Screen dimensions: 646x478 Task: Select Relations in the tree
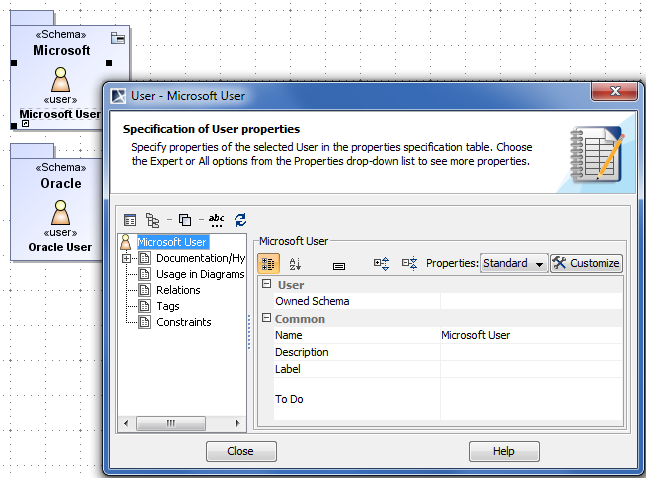click(x=178, y=291)
